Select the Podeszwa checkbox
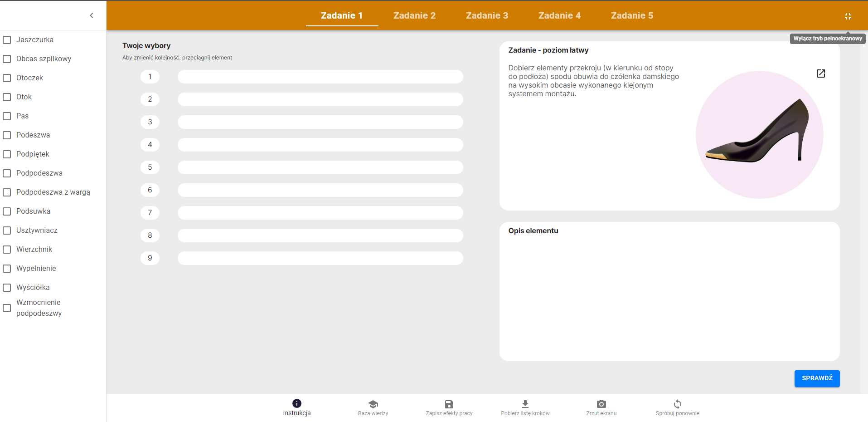868x422 pixels. pyautogui.click(x=7, y=135)
